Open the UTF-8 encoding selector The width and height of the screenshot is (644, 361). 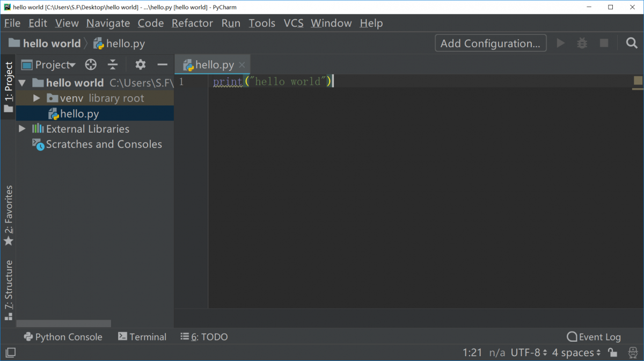(x=529, y=352)
